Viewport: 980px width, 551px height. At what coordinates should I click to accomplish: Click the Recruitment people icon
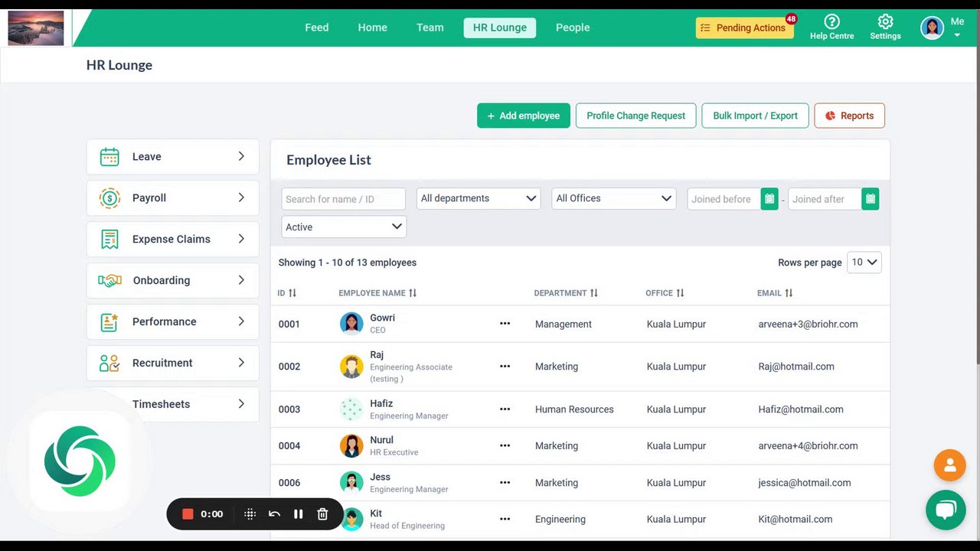point(109,364)
